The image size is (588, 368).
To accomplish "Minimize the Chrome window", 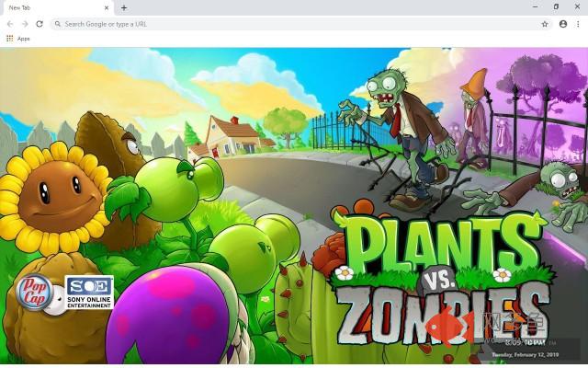I will click(x=535, y=6).
